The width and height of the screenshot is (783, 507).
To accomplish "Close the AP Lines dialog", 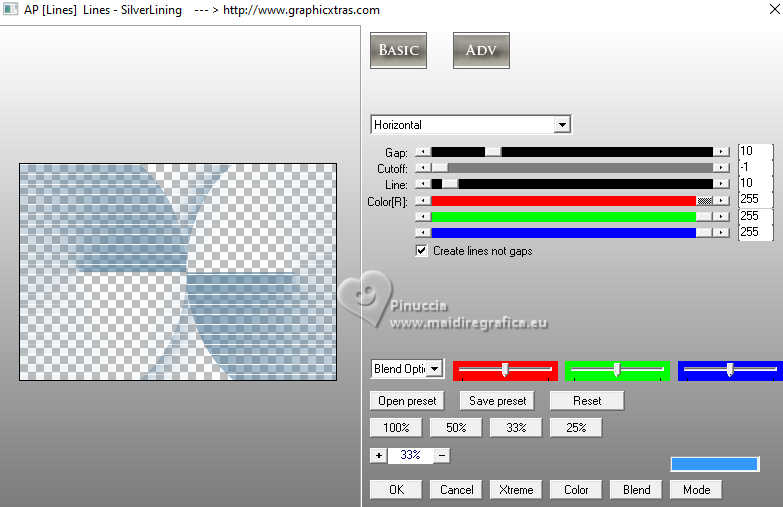I will (x=775, y=9).
